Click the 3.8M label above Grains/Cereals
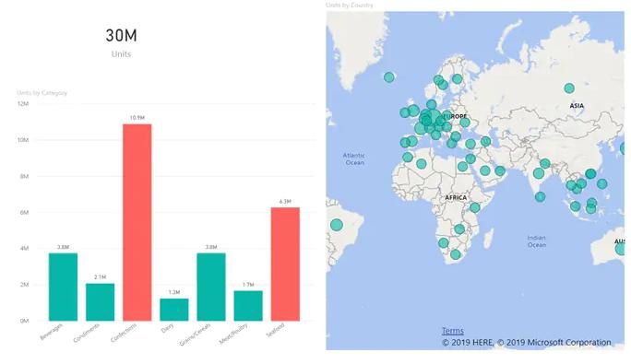The height and width of the screenshot is (364, 631). click(x=211, y=247)
